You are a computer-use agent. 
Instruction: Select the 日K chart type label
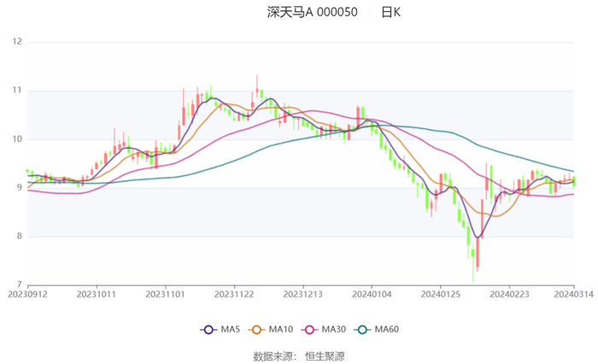pos(390,12)
